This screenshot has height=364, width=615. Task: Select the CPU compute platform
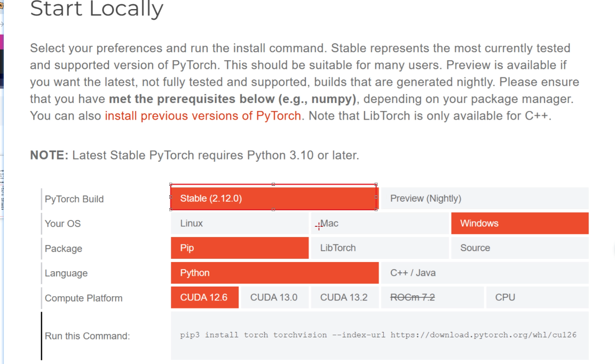tap(538, 297)
